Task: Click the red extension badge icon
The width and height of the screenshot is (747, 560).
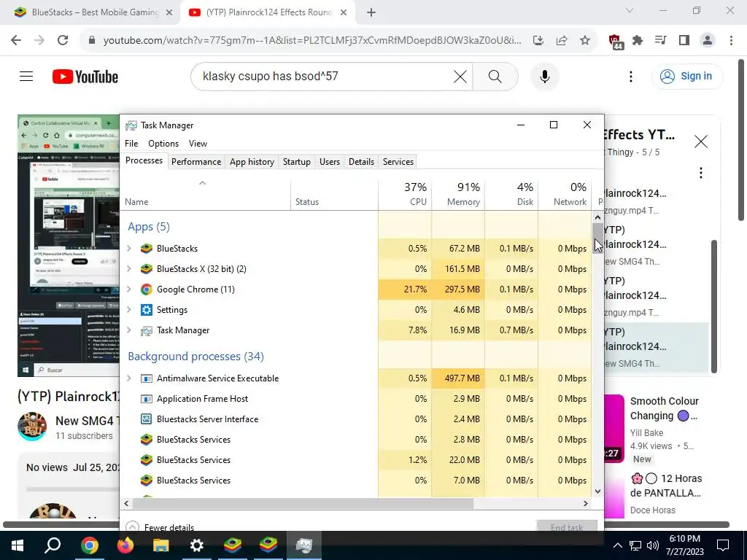Action: (x=616, y=41)
